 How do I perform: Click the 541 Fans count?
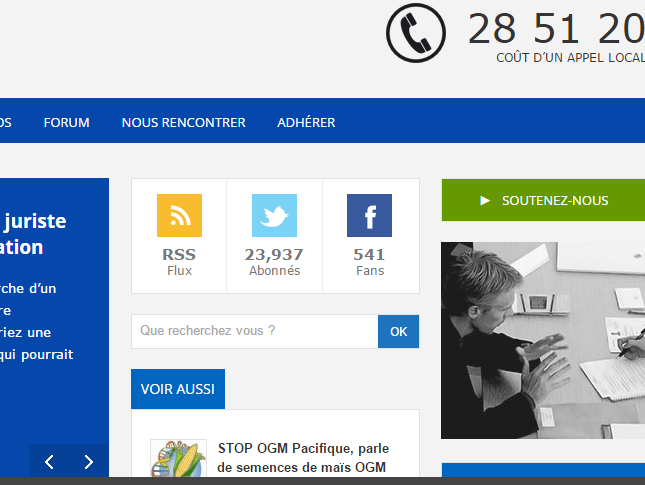pos(369,261)
